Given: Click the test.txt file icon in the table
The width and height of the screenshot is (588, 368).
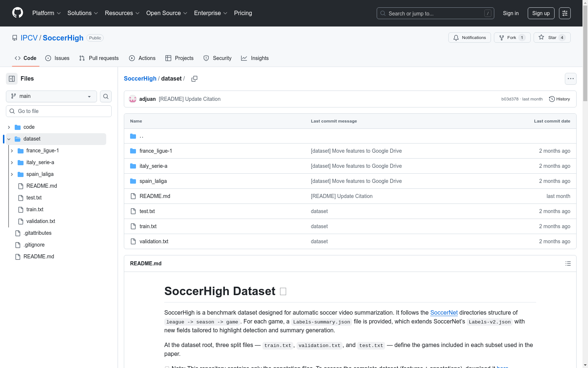Looking at the screenshot, I should click(x=133, y=211).
